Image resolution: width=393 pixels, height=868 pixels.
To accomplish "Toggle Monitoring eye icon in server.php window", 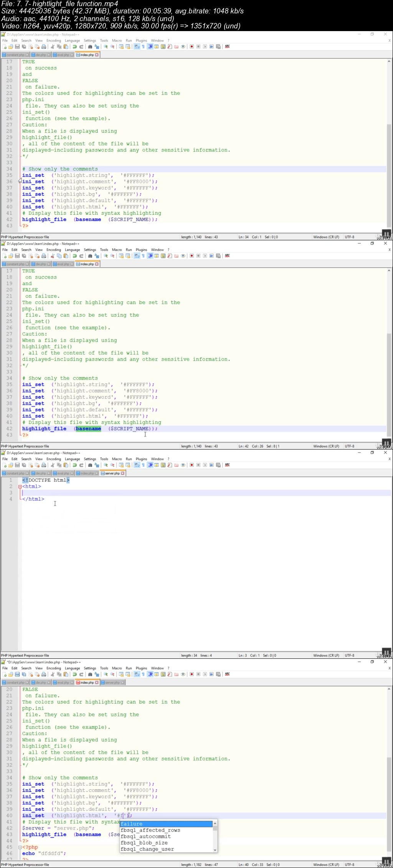I will coord(183,465).
